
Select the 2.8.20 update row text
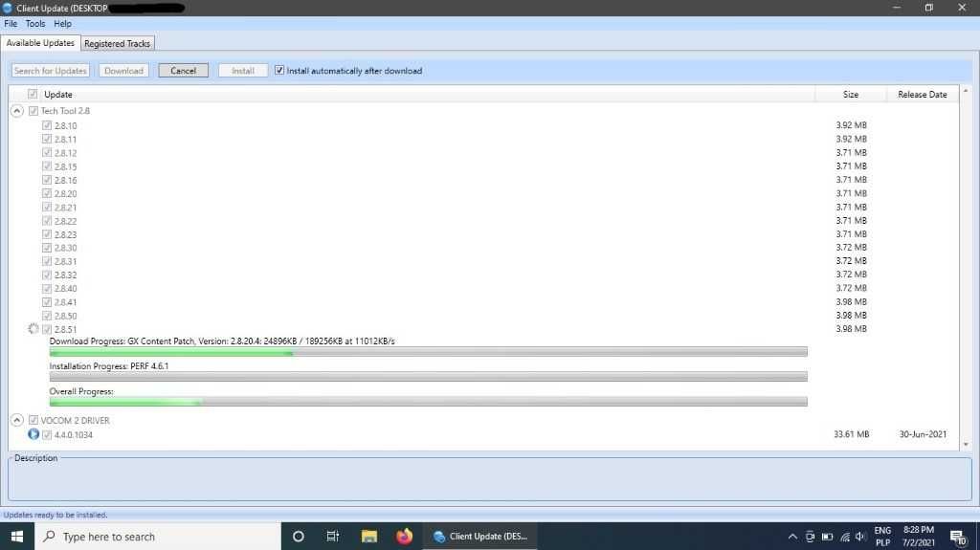pyautogui.click(x=66, y=194)
